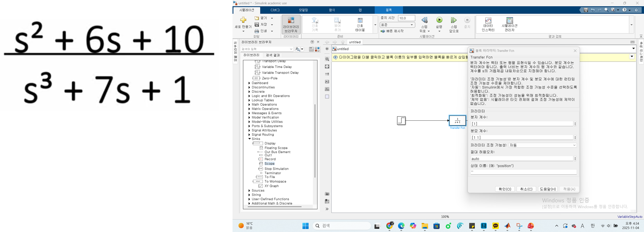The height and width of the screenshot is (232, 644).
Task: Click the hide/show explorer bar icon
Action: click(x=327, y=49)
